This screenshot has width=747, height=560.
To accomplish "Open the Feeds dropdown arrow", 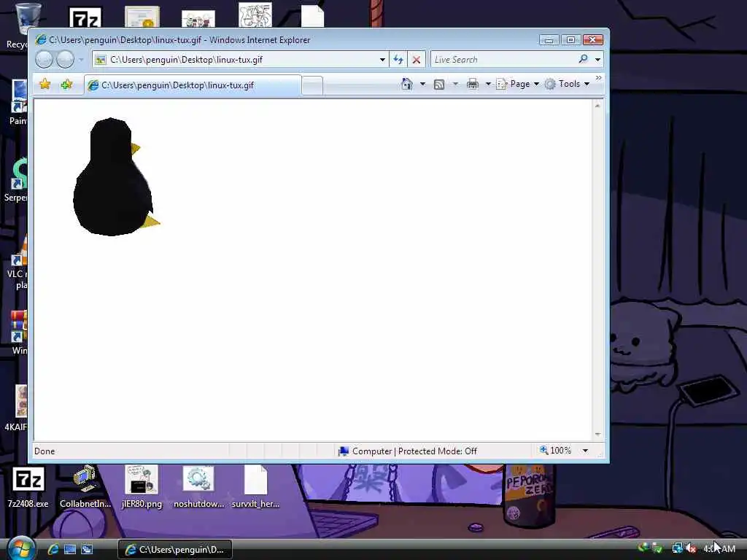I will pyautogui.click(x=455, y=85).
